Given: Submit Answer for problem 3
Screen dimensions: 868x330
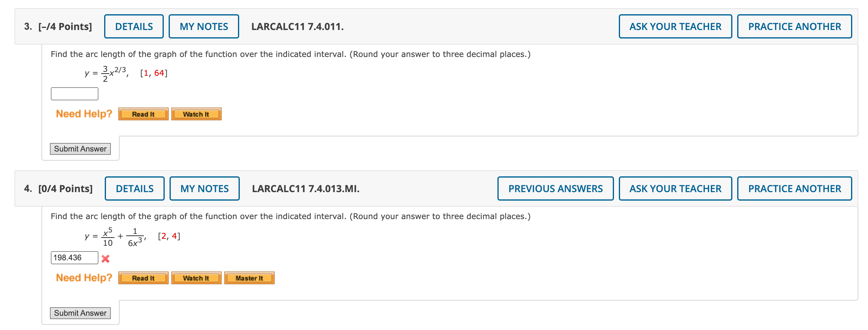Looking at the screenshot, I should coord(80,148).
